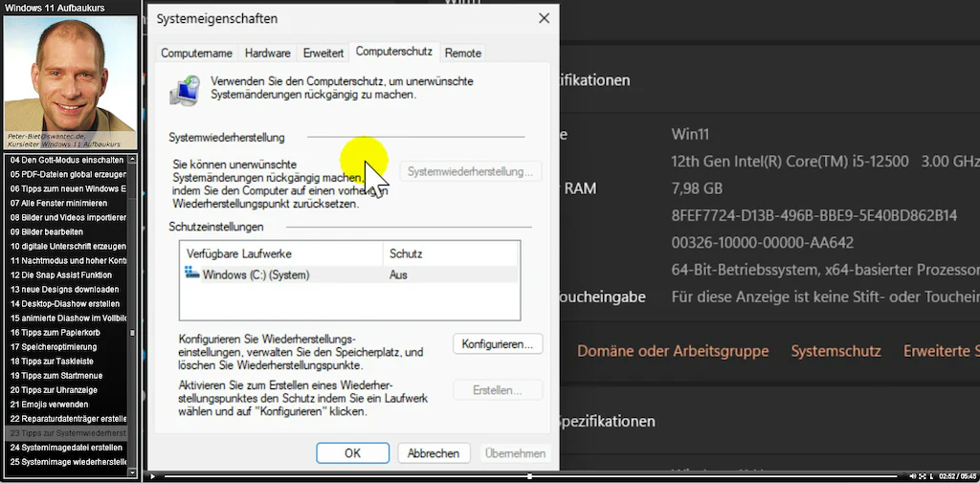Open chapter 20 Tipps zur Uhranzeige
This screenshot has width=980, height=483.
tap(66, 390)
